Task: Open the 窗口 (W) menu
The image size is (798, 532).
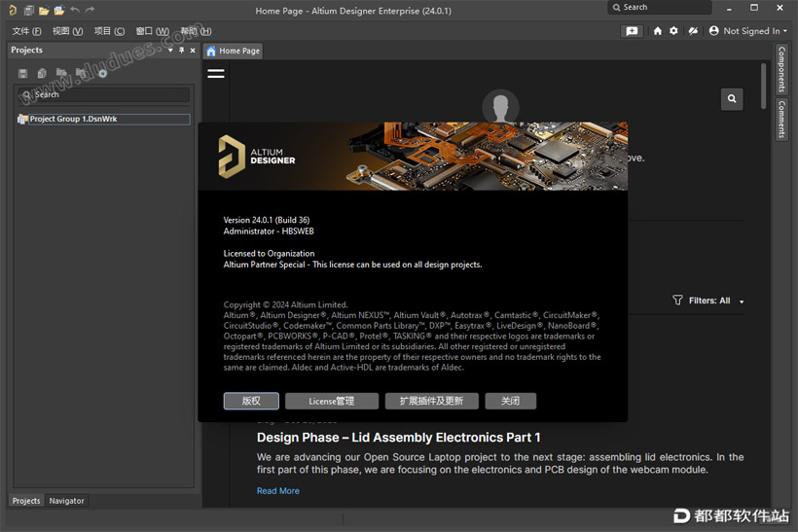Action: pos(152,31)
